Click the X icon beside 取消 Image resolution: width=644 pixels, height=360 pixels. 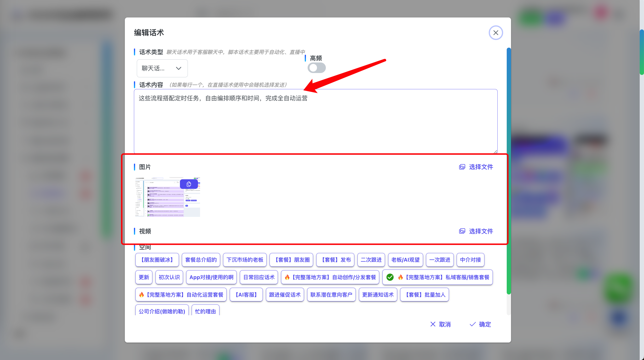(x=433, y=324)
